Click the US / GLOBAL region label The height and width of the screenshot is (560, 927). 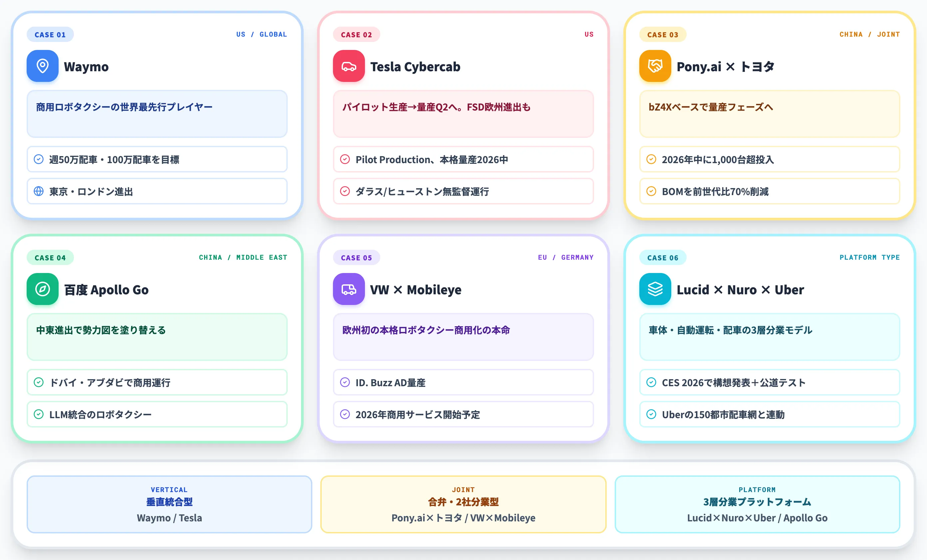point(261,34)
